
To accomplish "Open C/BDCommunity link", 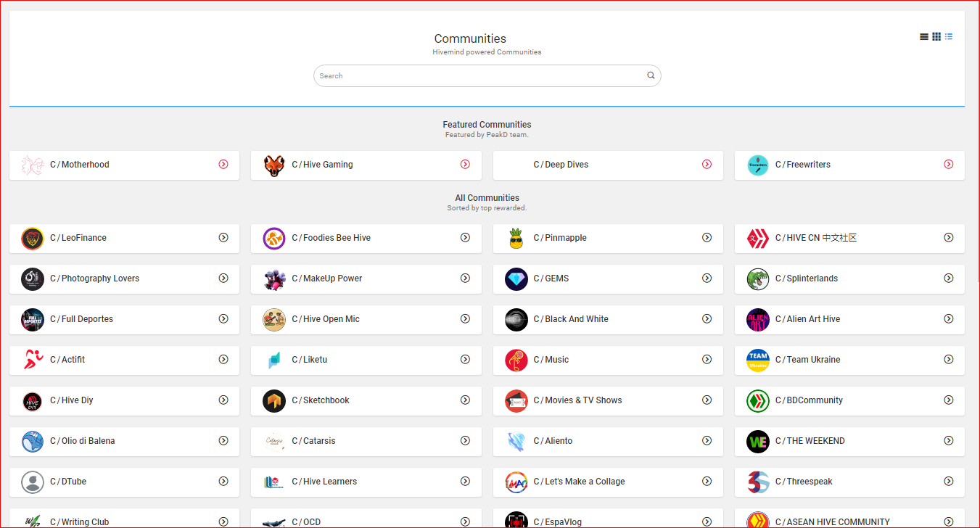I will [x=809, y=400].
